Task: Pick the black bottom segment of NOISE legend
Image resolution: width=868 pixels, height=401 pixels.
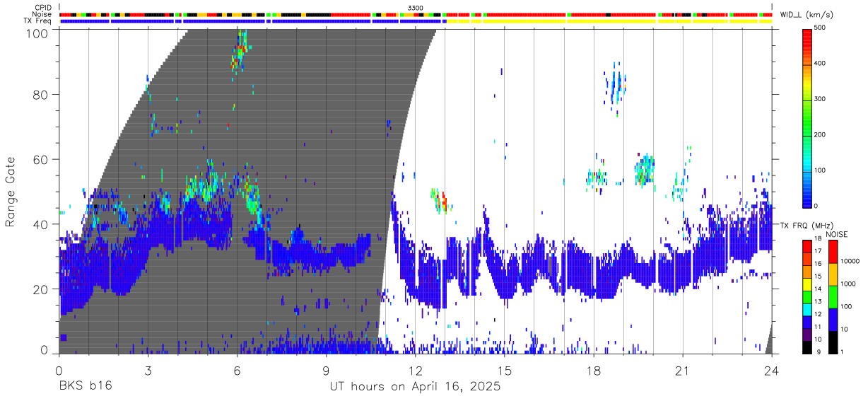Action: (833, 342)
